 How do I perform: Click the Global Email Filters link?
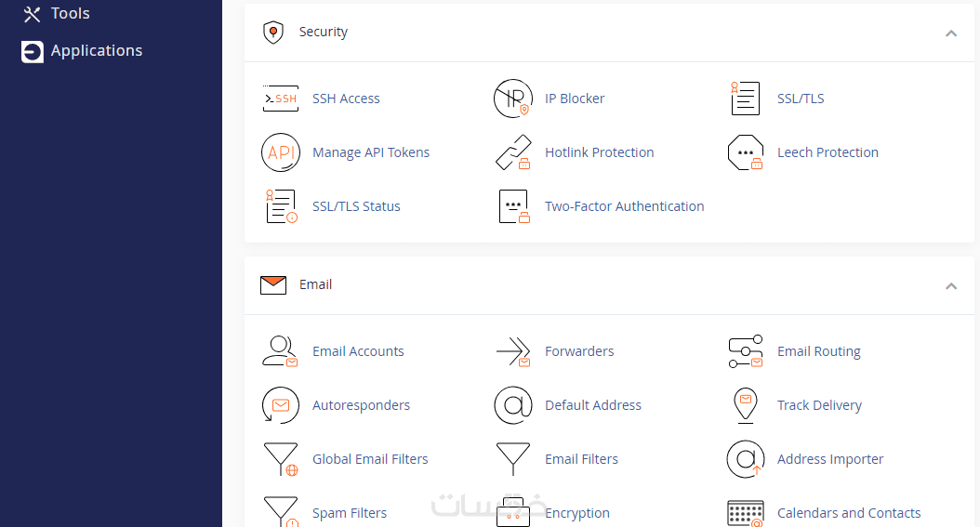tap(370, 459)
